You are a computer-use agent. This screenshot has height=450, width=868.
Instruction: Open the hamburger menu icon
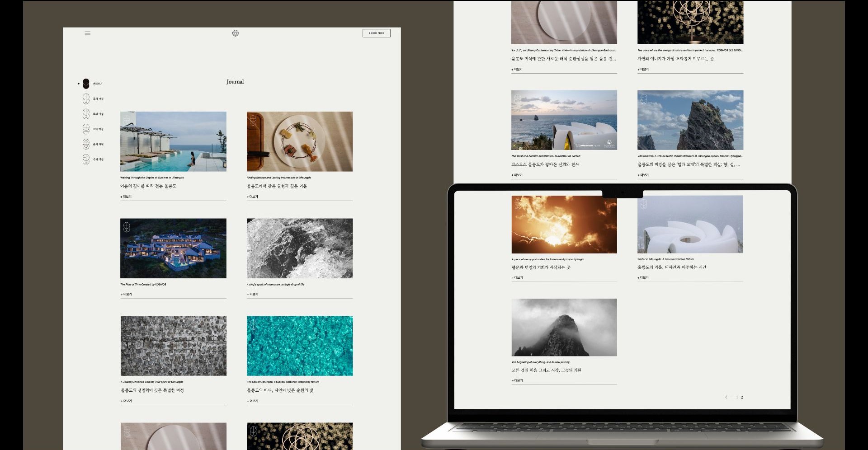click(x=88, y=33)
